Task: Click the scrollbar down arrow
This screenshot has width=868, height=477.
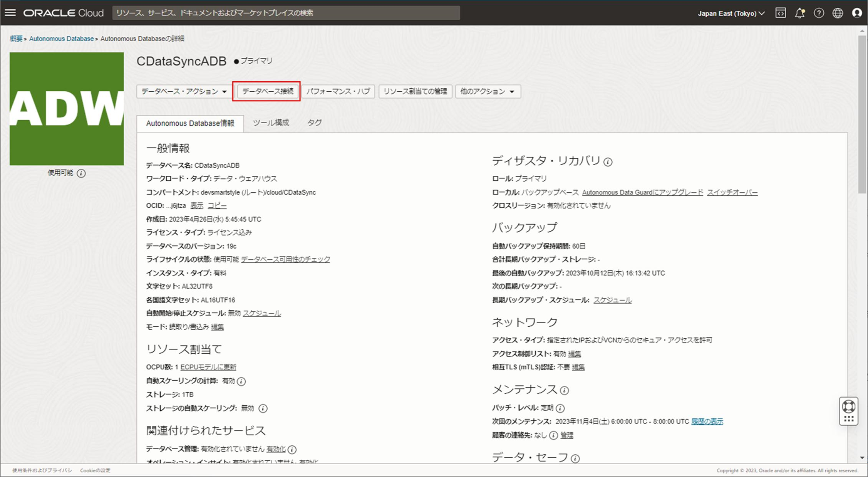Action: pos(862,458)
